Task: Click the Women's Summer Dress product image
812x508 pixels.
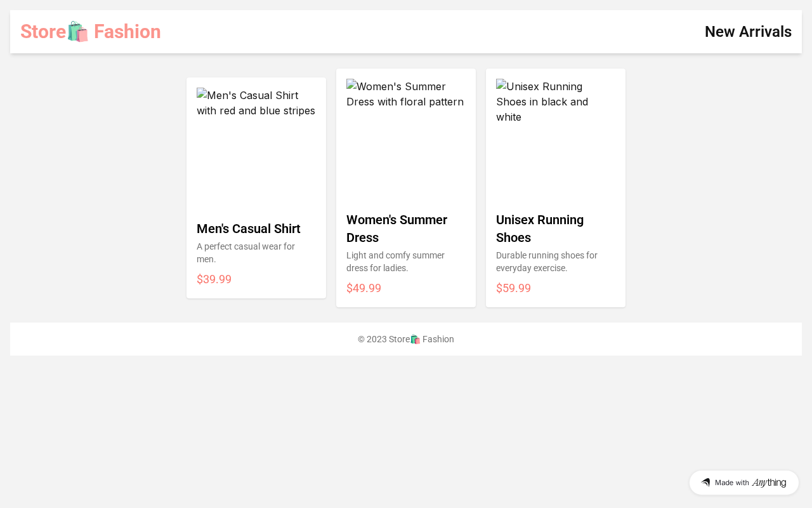Action: (x=406, y=138)
